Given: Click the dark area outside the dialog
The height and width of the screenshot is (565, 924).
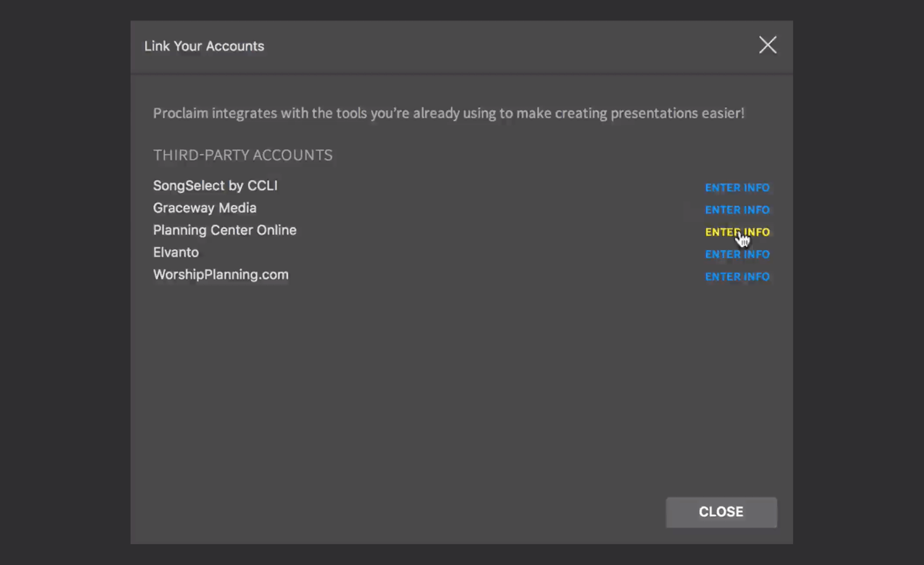Looking at the screenshot, I should click(x=64, y=281).
